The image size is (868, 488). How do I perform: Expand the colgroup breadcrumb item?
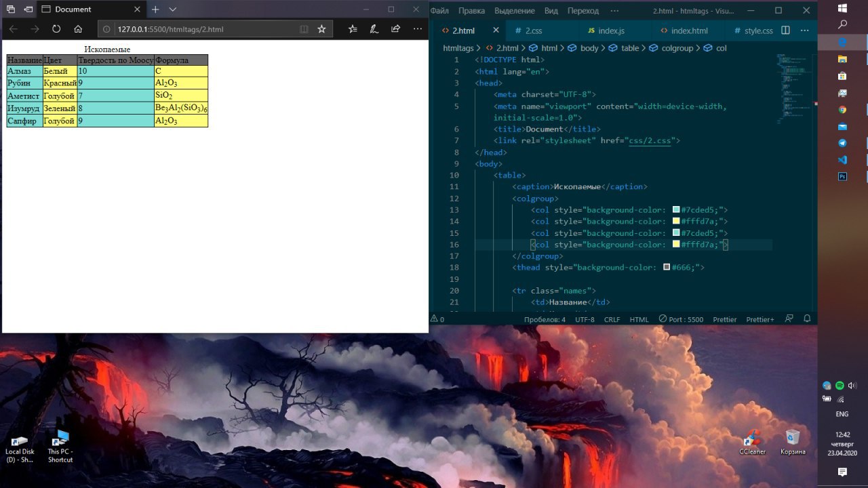(677, 48)
